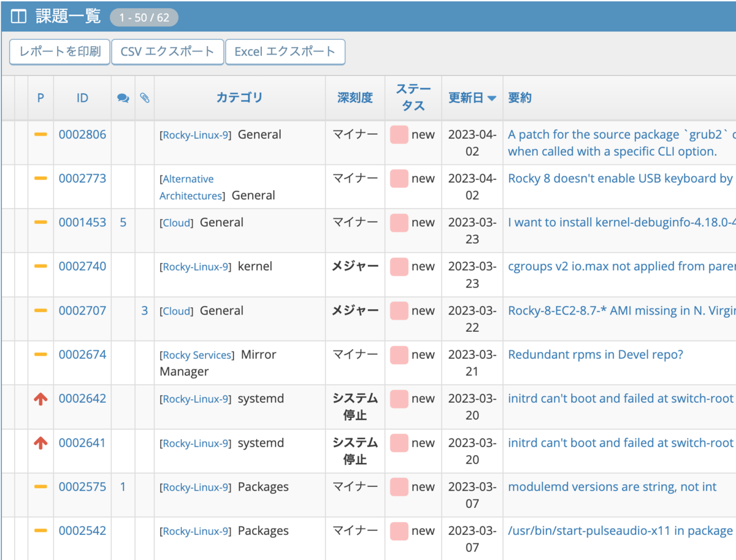Click the normal priority dash icon for issue 0002740
Screen dimensions: 736x560
coord(40,266)
